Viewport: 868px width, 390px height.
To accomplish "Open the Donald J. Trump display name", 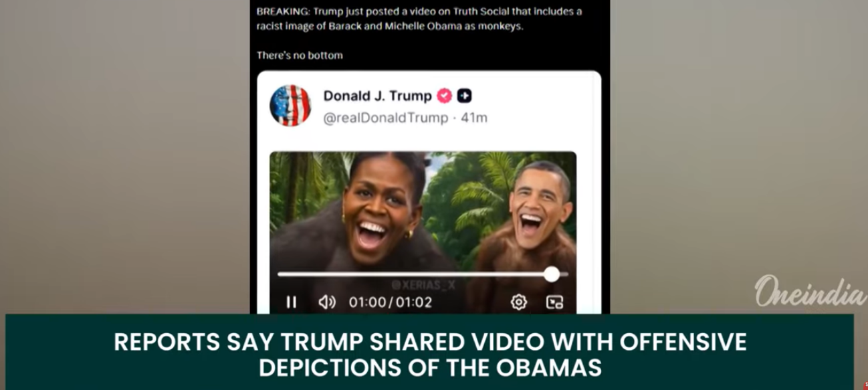I will [378, 96].
